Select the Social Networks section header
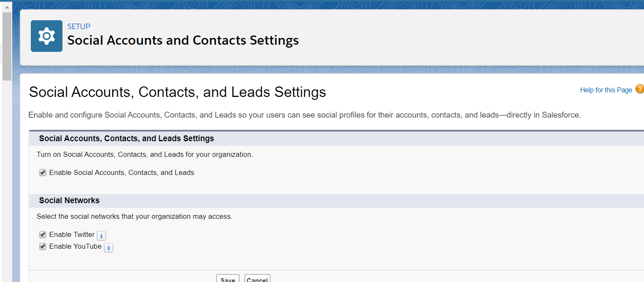 click(x=69, y=200)
